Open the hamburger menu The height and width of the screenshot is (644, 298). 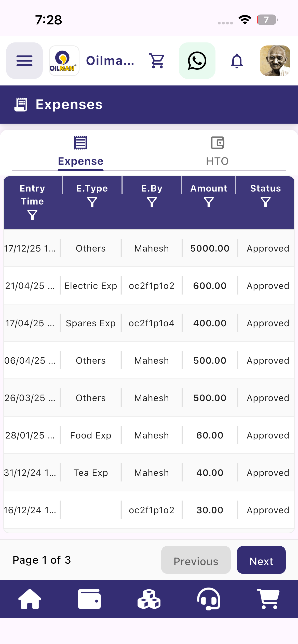[24, 61]
